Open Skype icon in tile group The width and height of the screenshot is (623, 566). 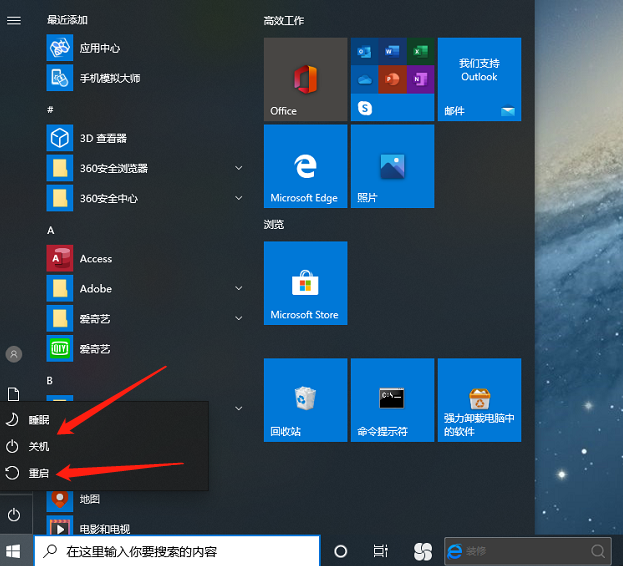(365, 108)
